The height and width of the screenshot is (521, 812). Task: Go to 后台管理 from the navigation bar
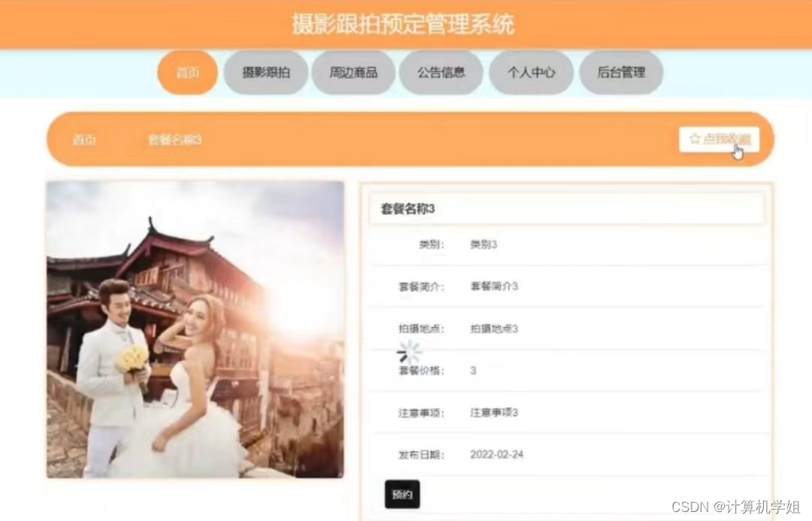point(621,72)
